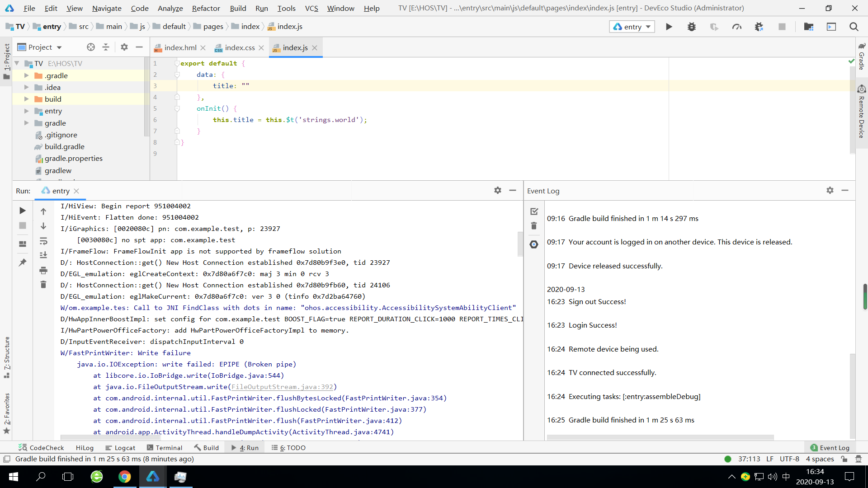The height and width of the screenshot is (488, 868).
Task: Open the Analyze menu
Action: click(x=170, y=8)
